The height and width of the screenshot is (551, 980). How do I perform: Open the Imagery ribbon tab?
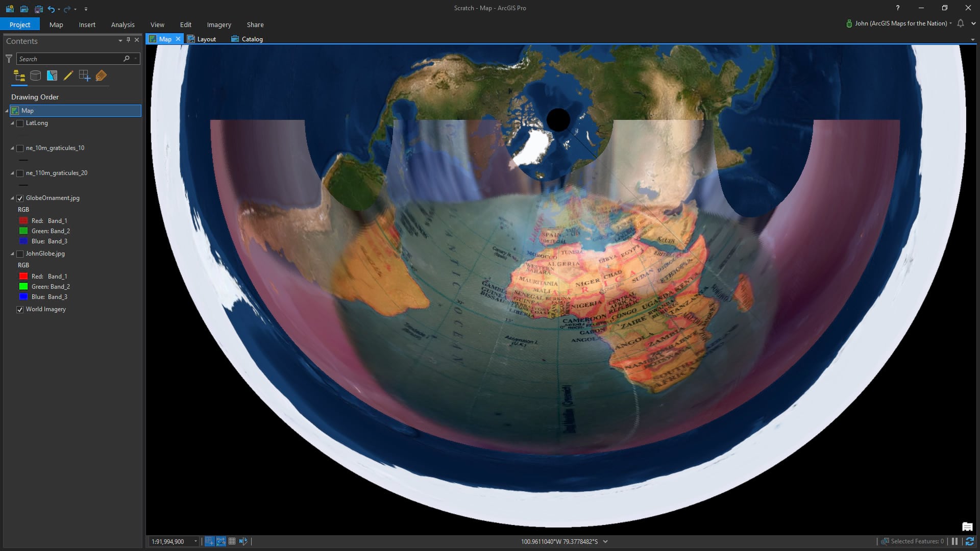click(219, 24)
